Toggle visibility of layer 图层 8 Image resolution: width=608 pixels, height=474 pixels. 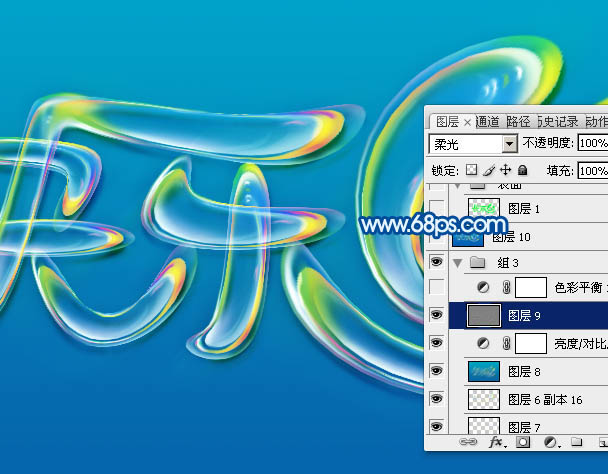point(436,370)
